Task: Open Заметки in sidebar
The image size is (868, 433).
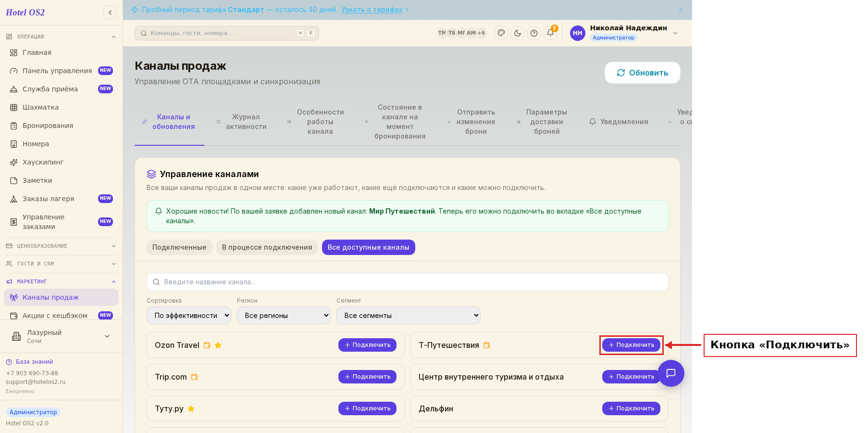Action: 61,180
